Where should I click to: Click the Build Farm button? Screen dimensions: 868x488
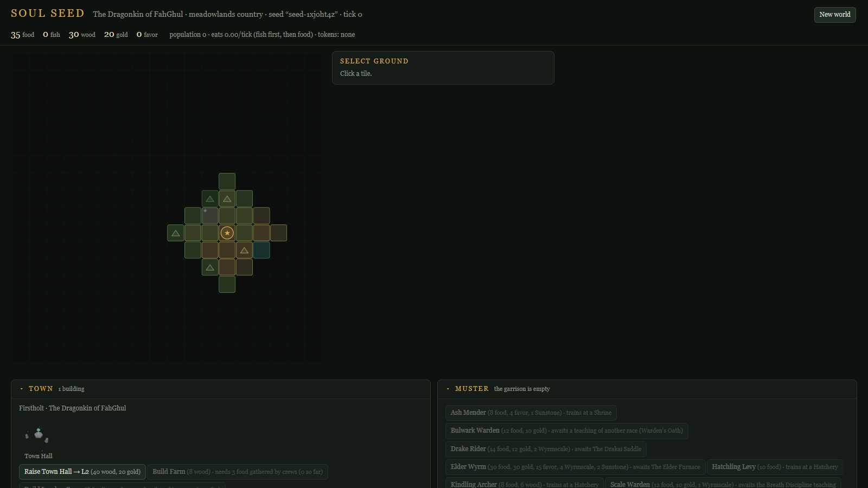tap(238, 472)
